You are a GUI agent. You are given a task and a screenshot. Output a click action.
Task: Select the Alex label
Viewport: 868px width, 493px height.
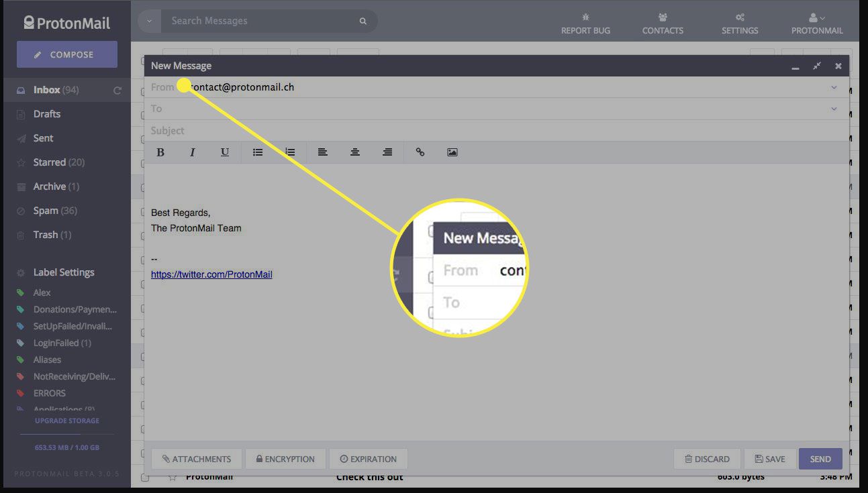click(x=42, y=292)
